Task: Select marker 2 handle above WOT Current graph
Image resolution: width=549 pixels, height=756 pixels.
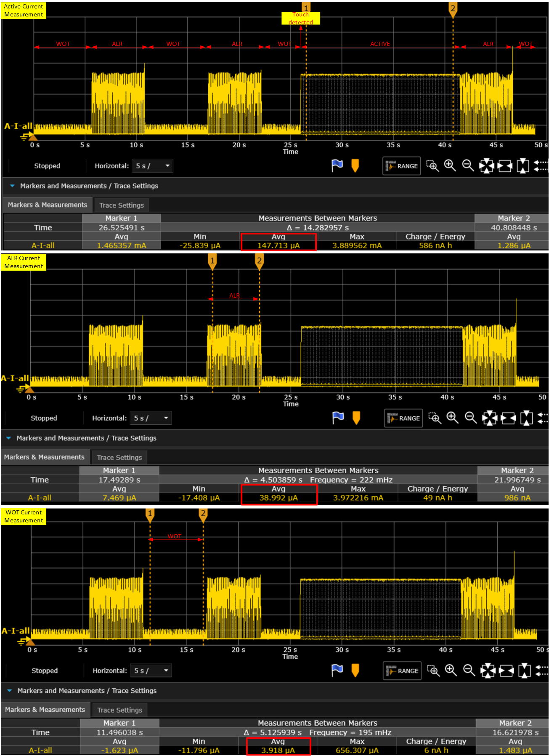Action: (203, 515)
